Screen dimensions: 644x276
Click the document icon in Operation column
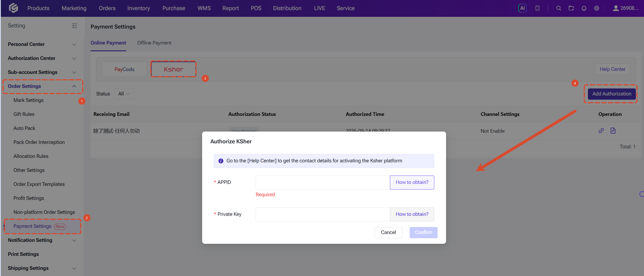[x=613, y=131]
